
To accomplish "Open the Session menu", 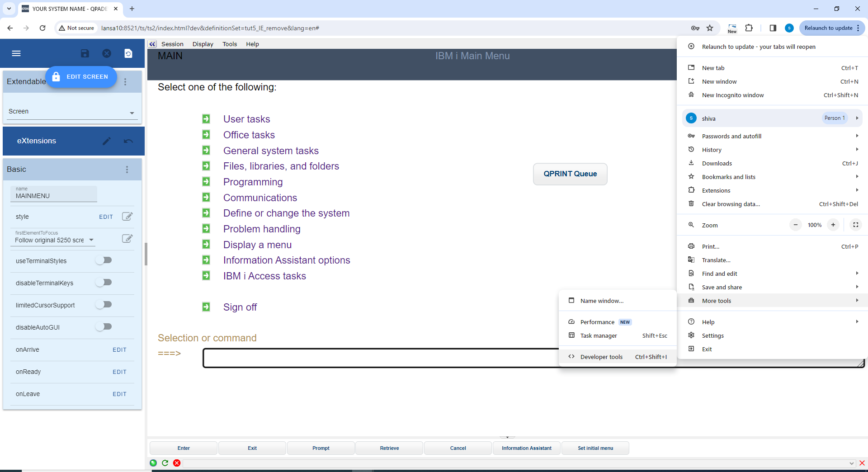I will [x=172, y=44].
